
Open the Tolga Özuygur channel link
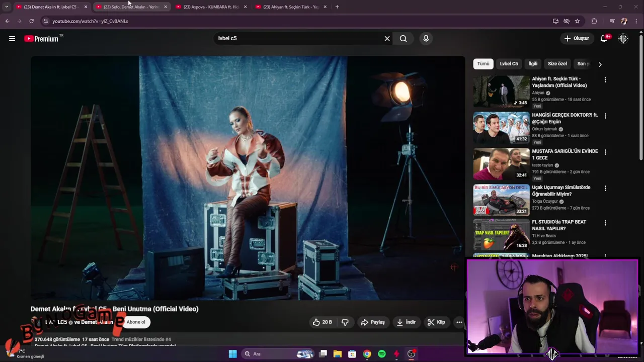click(545, 202)
